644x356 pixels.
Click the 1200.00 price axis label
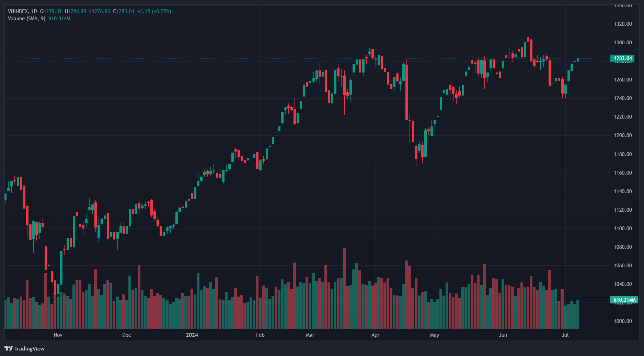point(623,135)
